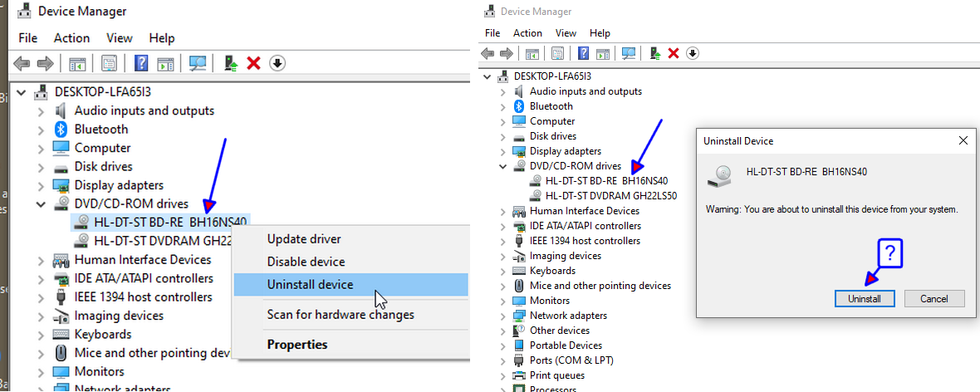
Task: Collapse DVD/CD-ROM drives in the window with the context menu
Action: (41, 203)
